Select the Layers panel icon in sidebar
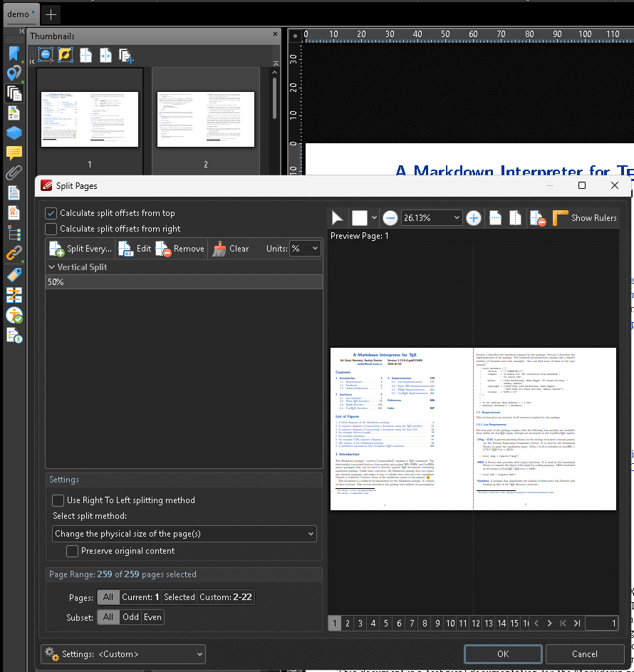This screenshot has width=634, height=672. 13,134
